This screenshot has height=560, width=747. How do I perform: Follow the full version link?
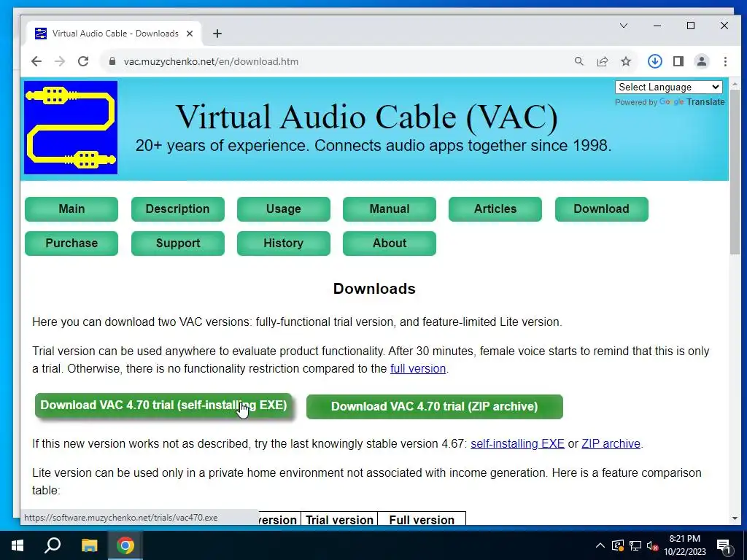(418, 368)
